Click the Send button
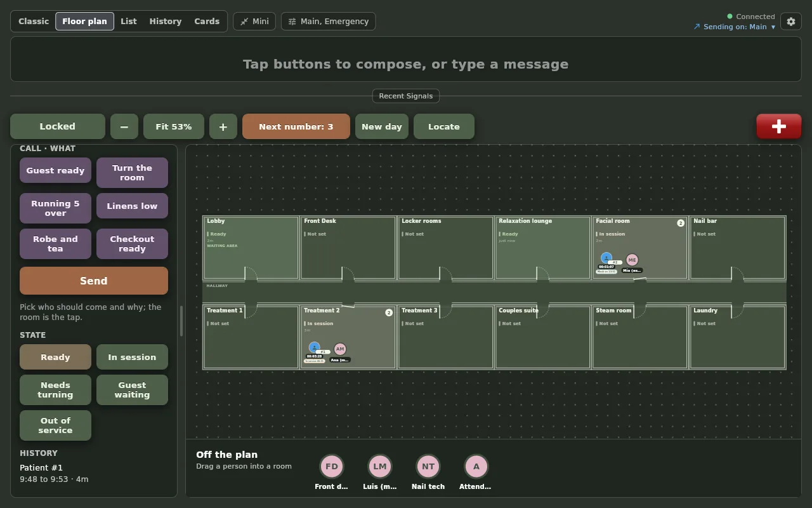This screenshot has height=508, width=812. [x=94, y=281]
